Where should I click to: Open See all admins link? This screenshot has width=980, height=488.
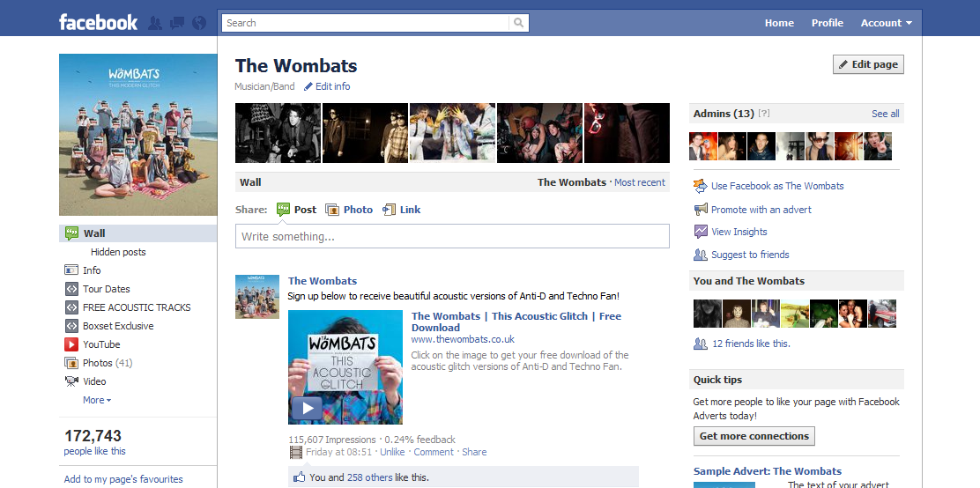pos(885,114)
